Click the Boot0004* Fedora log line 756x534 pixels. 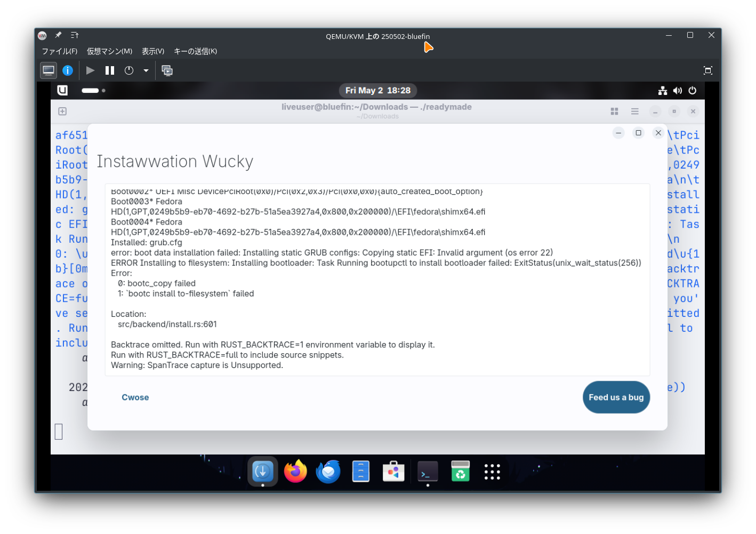147,222
